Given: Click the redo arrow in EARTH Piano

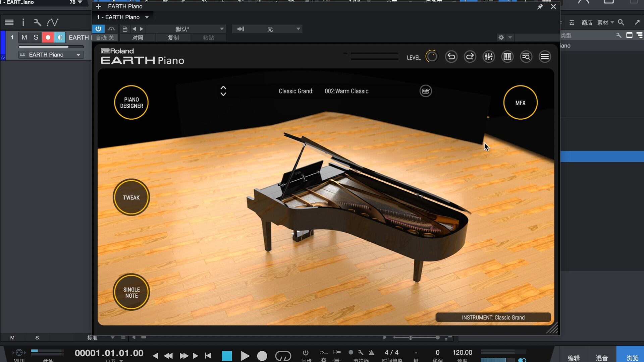Looking at the screenshot, I should tap(470, 57).
